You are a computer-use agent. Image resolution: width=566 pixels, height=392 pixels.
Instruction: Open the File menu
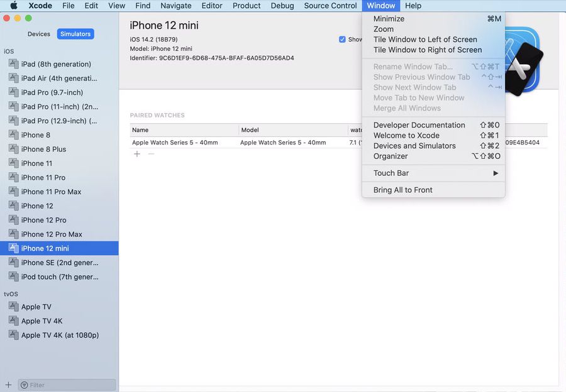68,6
